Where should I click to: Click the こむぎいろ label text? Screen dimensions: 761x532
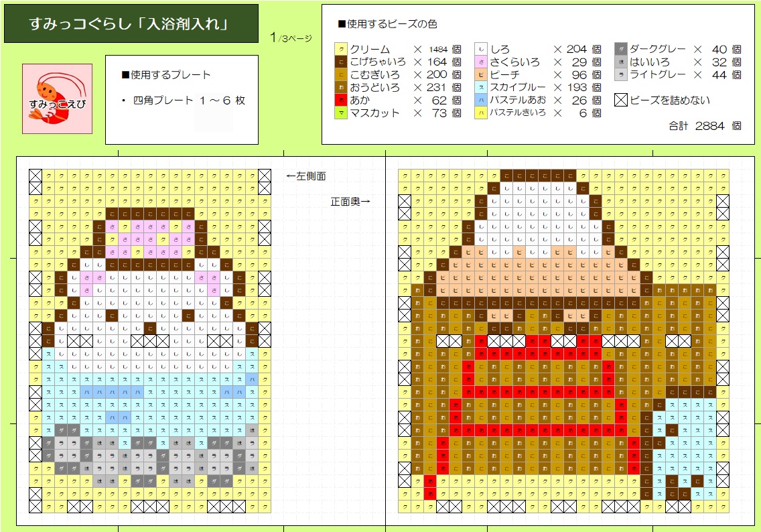(374, 75)
